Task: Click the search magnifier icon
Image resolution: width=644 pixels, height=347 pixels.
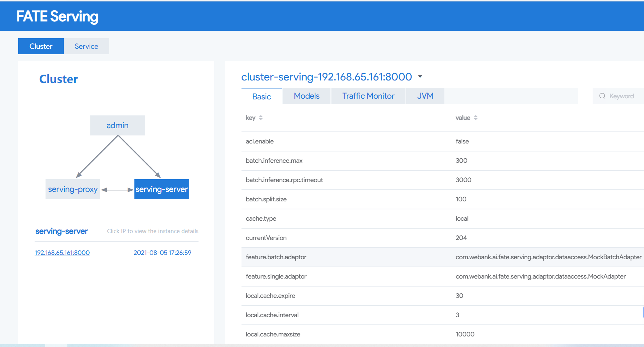Action: pos(602,96)
